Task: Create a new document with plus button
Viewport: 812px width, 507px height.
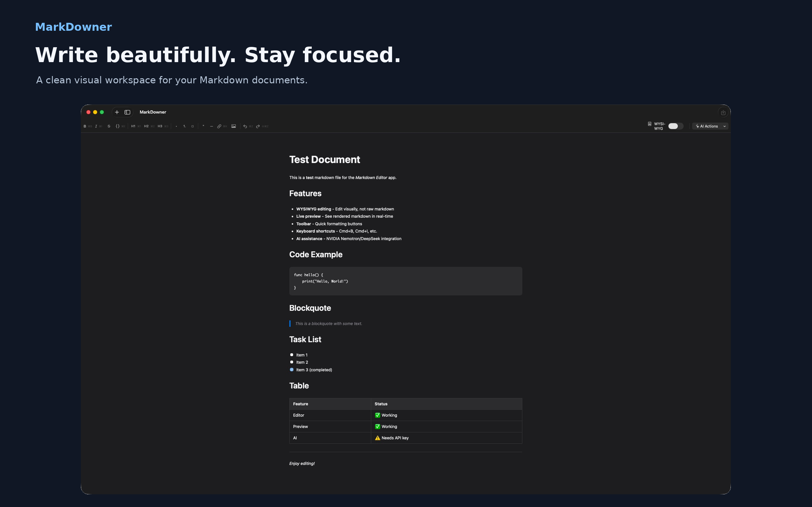Action: (x=117, y=112)
